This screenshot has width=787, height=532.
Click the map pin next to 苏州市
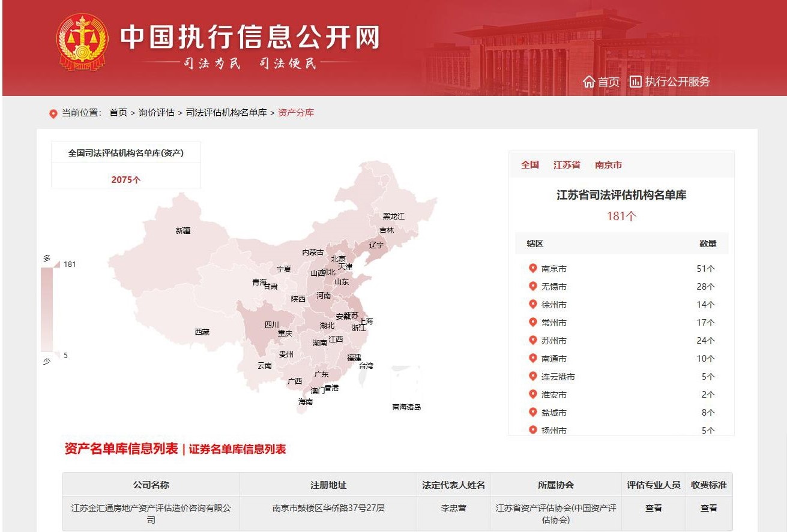pos(532,341)
